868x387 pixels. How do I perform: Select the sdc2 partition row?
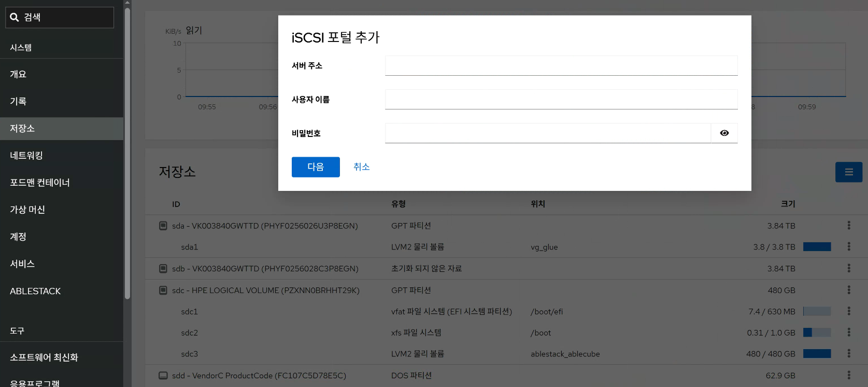point(506,333)
